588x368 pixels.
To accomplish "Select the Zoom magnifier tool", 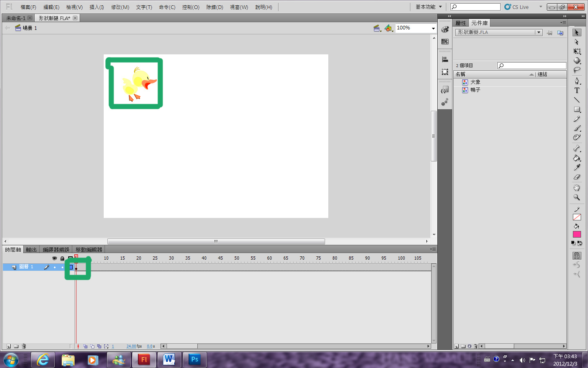I will coord(577,197).
